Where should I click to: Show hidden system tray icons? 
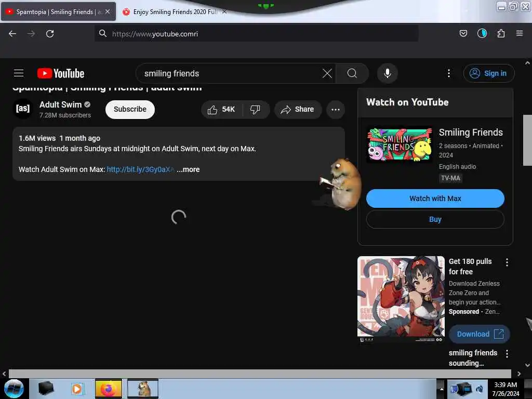click(441, 389)
